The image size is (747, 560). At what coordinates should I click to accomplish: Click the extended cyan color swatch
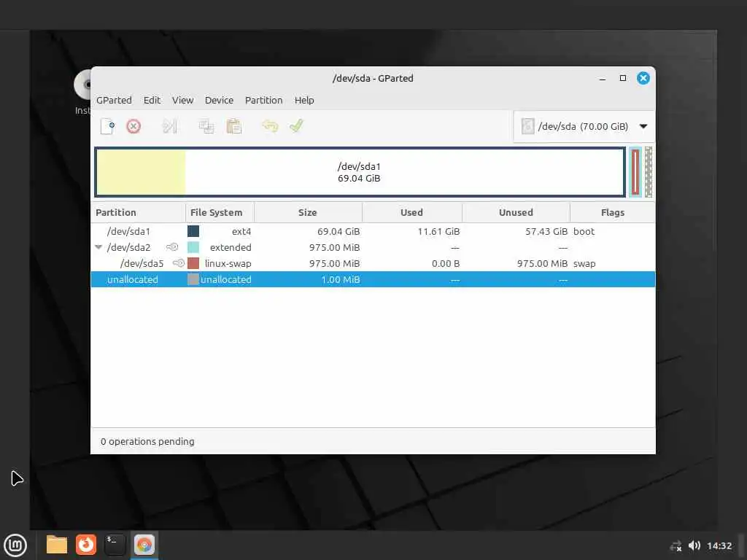point(193,248)
